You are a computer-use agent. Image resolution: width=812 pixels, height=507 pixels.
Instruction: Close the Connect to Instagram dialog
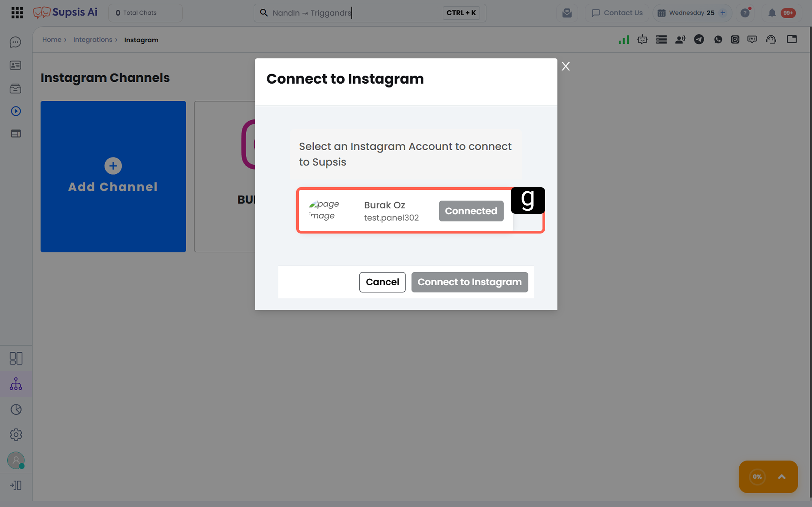566,66
